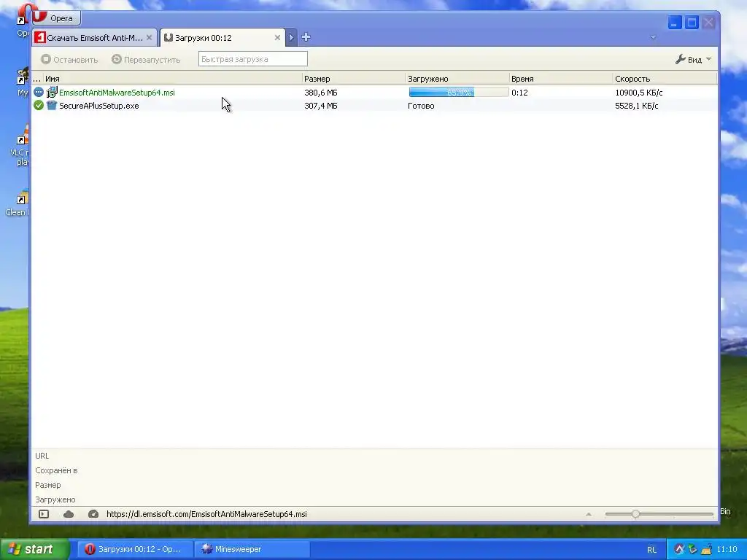Click the zoom up-arrow in status bar
This screenshot has width=747, height=560.
(x=589, y=514)
